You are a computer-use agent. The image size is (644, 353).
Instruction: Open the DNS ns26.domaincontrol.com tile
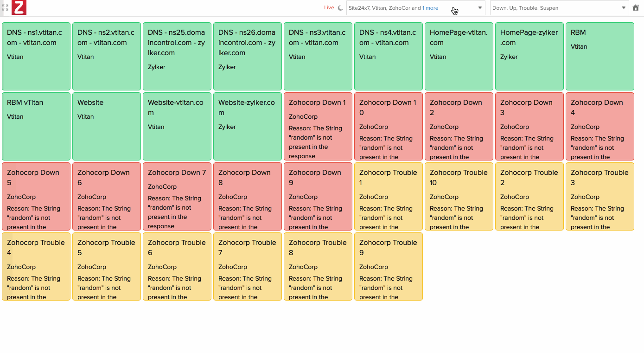click(x=247, y=56)
